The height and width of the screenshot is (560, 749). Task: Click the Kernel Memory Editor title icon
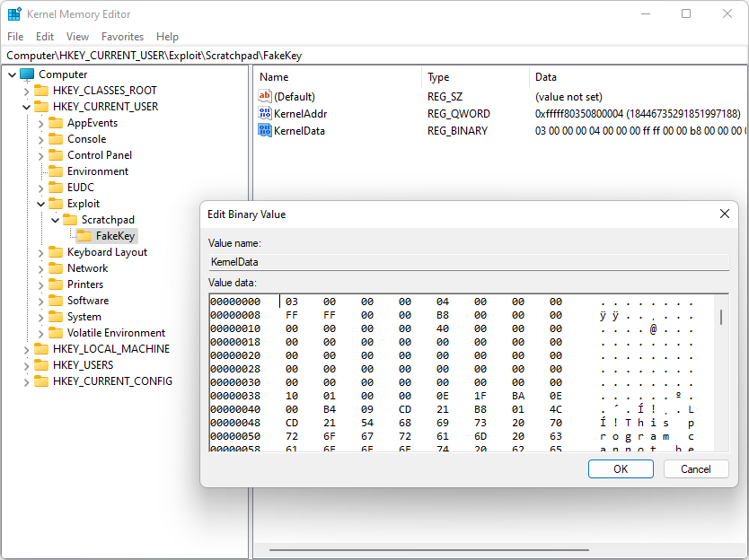[x=14, y=14]
